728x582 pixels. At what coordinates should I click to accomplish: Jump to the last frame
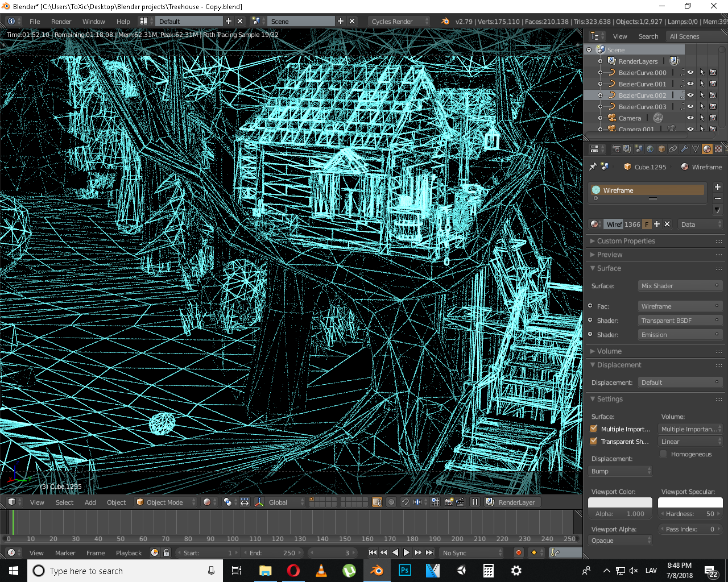430,552
